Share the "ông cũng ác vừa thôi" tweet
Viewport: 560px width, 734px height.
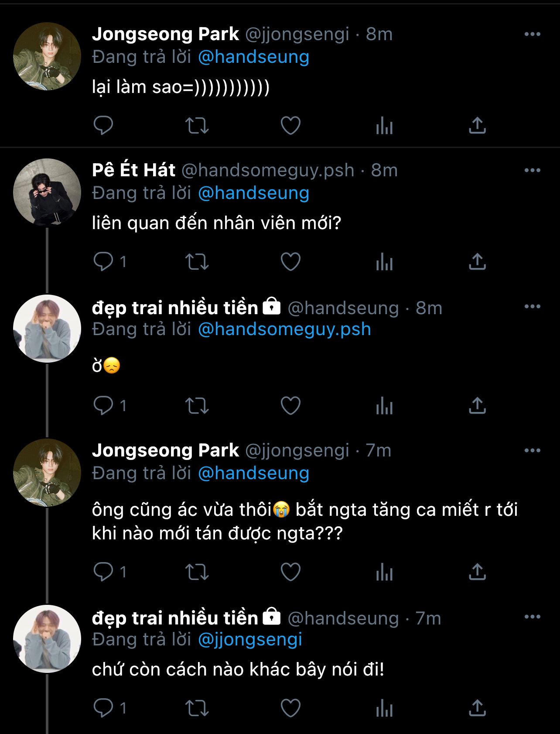477,572
